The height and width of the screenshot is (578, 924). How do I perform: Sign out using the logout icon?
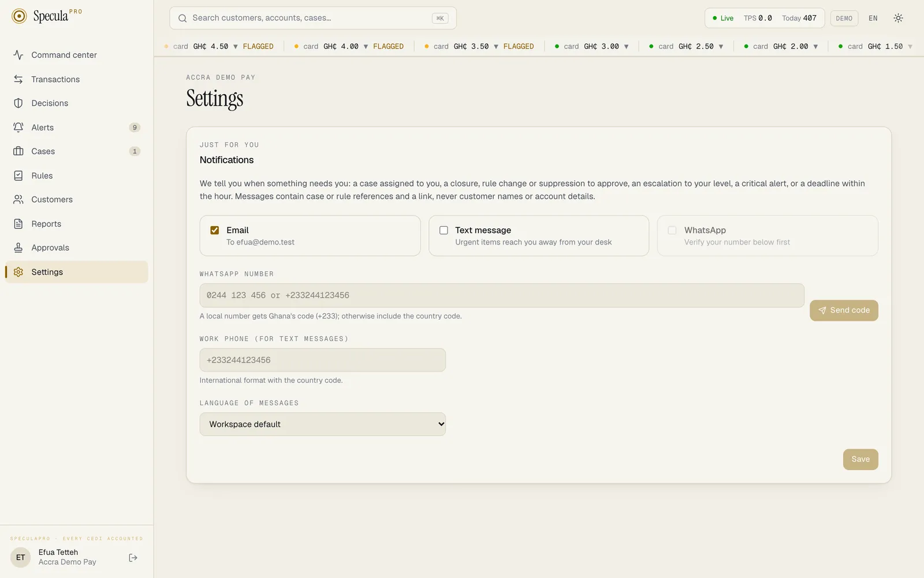pyautogui.click(x=133, y=558)
